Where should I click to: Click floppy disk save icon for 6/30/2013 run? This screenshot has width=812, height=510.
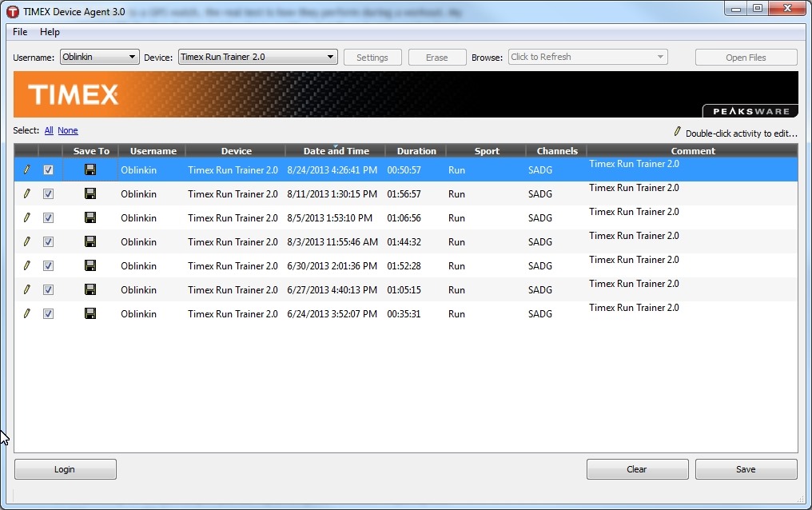90,265
